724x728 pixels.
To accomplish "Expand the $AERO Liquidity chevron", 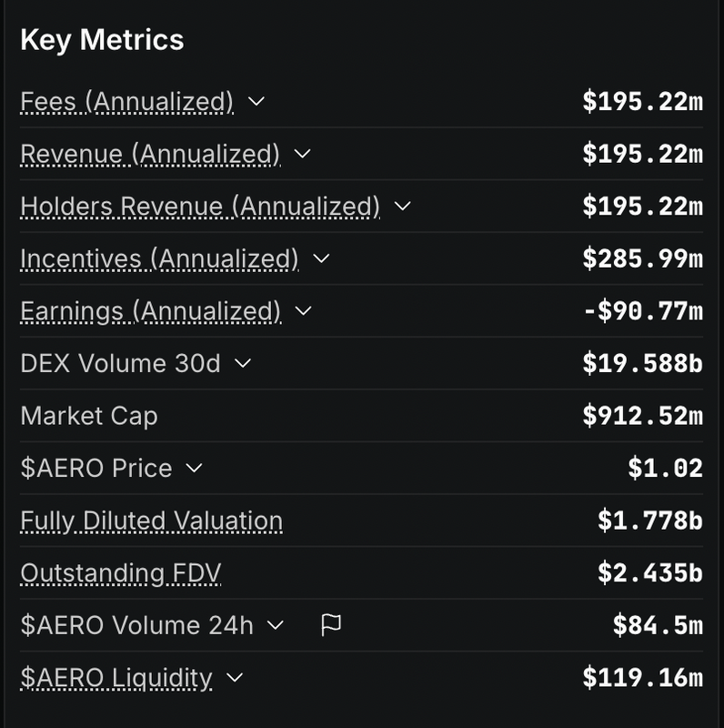I will click(x=235, y=678).
